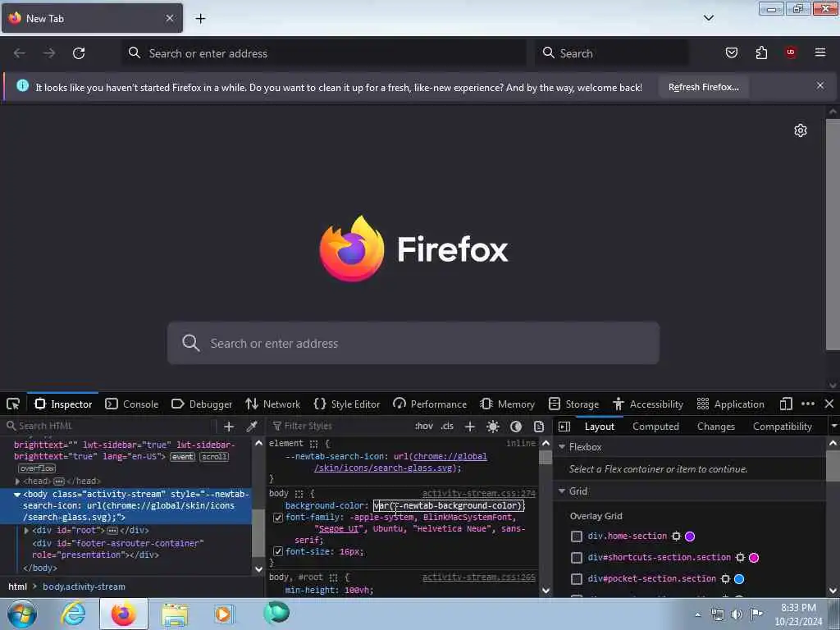
Task: Switch to the Network tab
Action: tap(272, 404)
